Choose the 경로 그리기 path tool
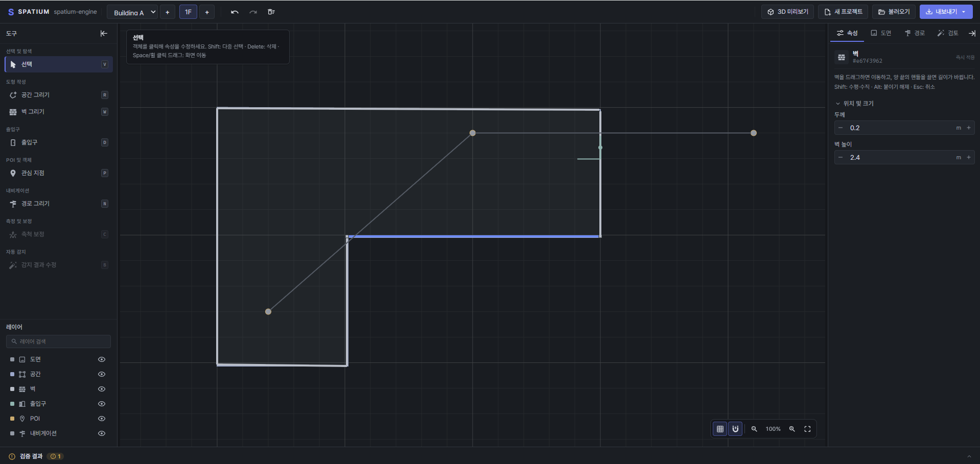The image size is (980, 464). [59, 204]
